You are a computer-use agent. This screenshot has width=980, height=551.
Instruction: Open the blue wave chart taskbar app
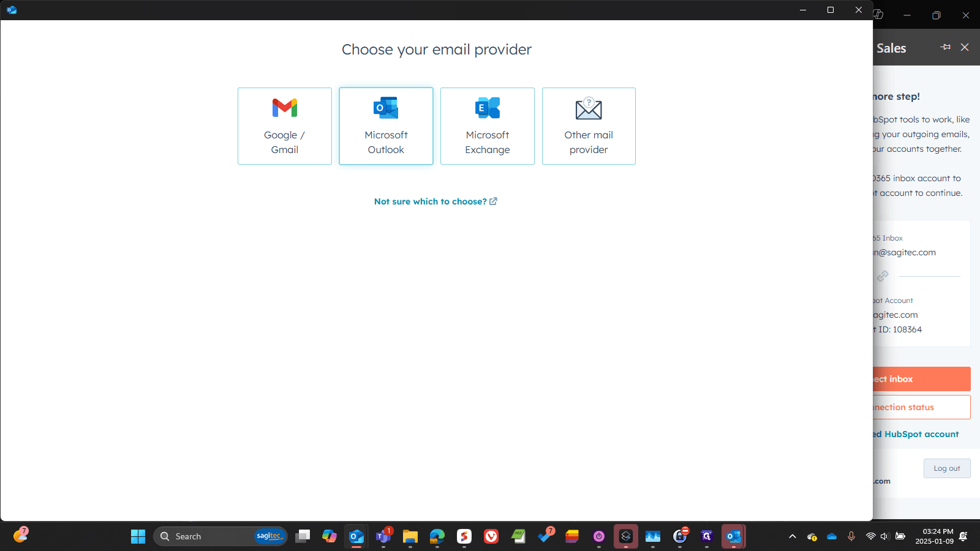(x=653, y=536)
